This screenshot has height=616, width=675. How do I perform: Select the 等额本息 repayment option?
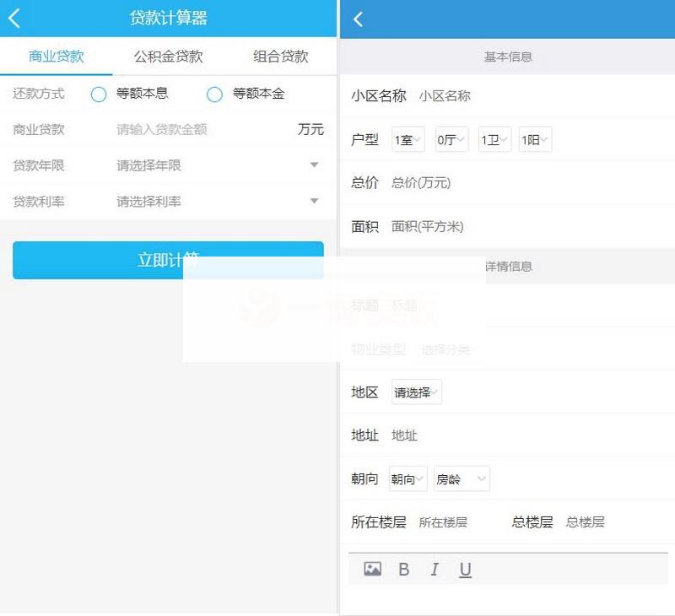(99, 94)
